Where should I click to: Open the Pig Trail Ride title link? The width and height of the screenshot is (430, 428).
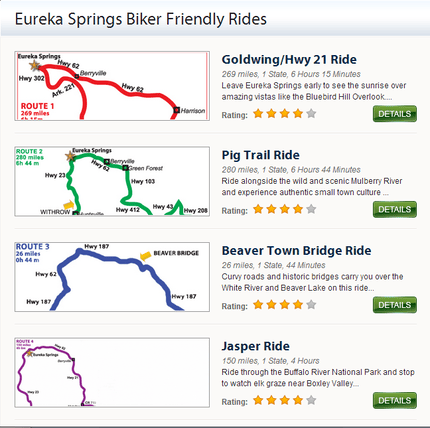pyautogui.click(x=261, y=155)
